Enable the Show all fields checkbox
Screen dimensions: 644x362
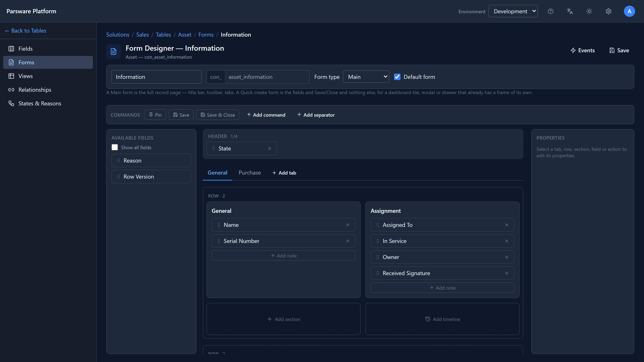click(115, 147)
